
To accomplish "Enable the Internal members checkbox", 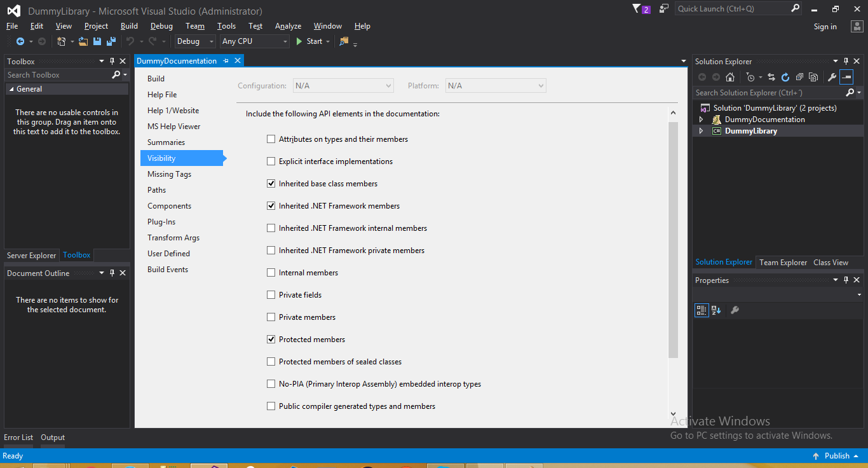I will point(271,273).
